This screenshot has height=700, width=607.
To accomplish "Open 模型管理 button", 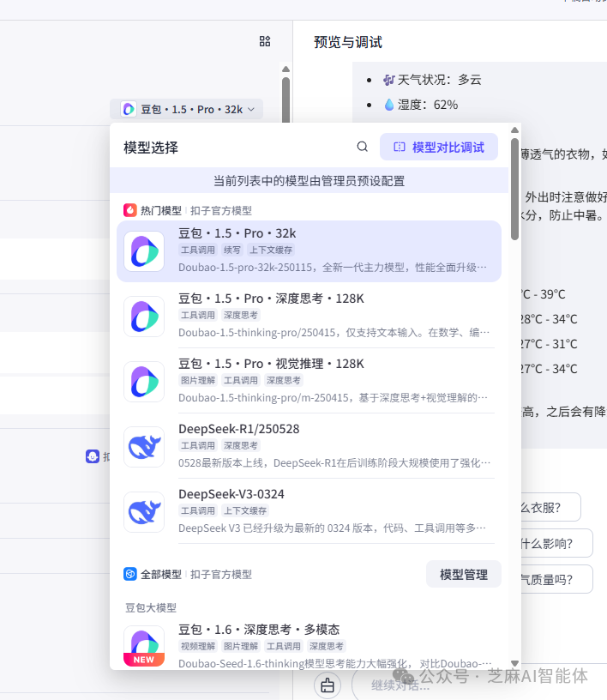I will point(464,575).
